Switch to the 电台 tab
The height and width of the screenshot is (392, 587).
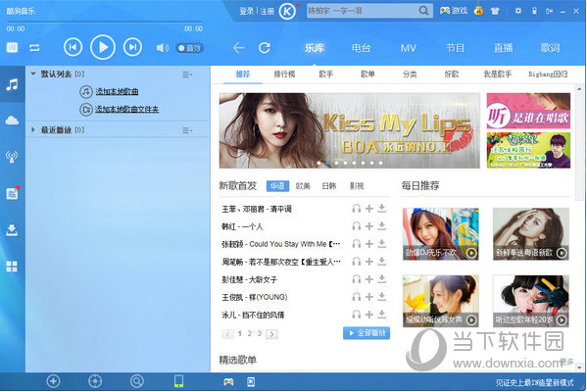[362, 48]
